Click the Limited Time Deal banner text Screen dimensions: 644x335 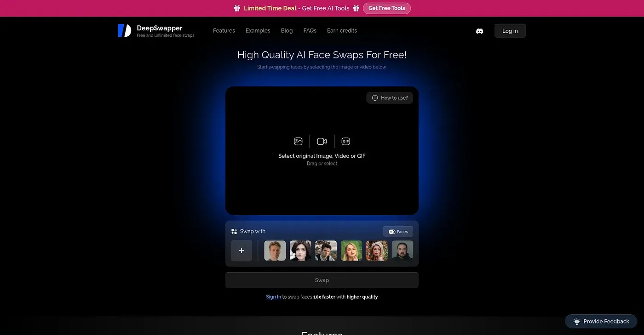tap(270, 8)
